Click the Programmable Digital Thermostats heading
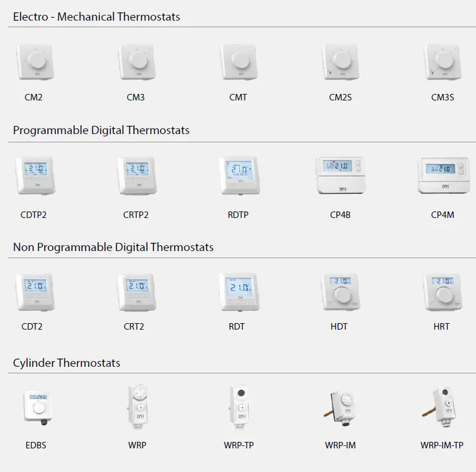 [101, 131]
